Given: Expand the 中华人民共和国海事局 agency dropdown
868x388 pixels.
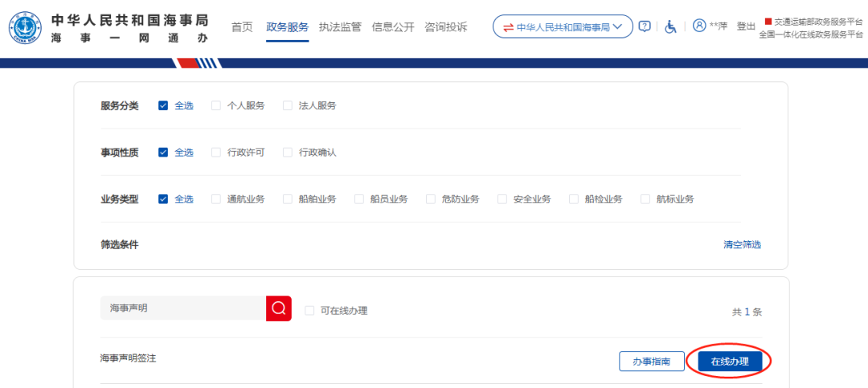Looking at the screenshot, I should click(x=563, y=27).
